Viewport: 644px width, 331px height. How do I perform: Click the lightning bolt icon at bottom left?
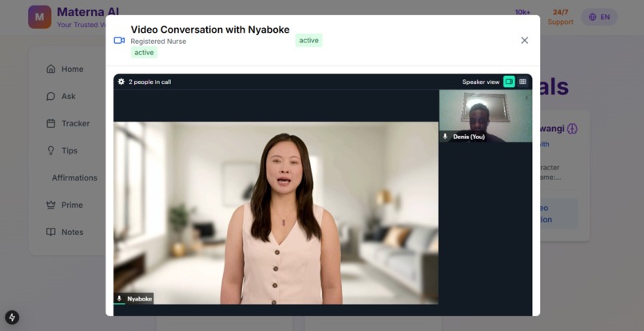click(x=12, y=317)
